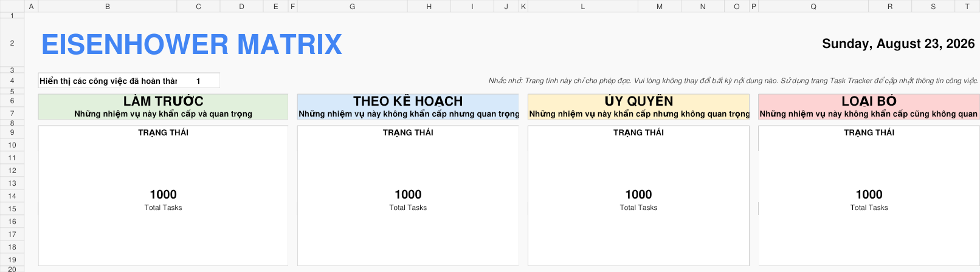980x272 pixels.
Task: Select row 12 header
Action: coord(12,171)
